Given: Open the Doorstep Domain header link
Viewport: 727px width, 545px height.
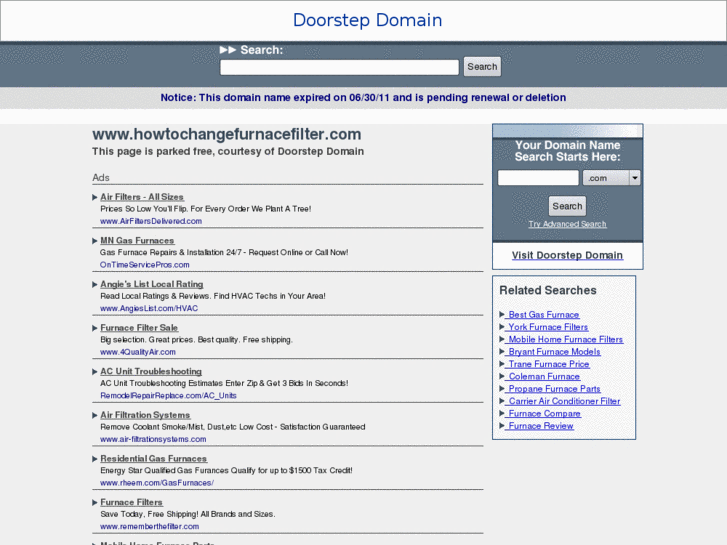Looking at the screenshot, I should click(x=367, y=20).
